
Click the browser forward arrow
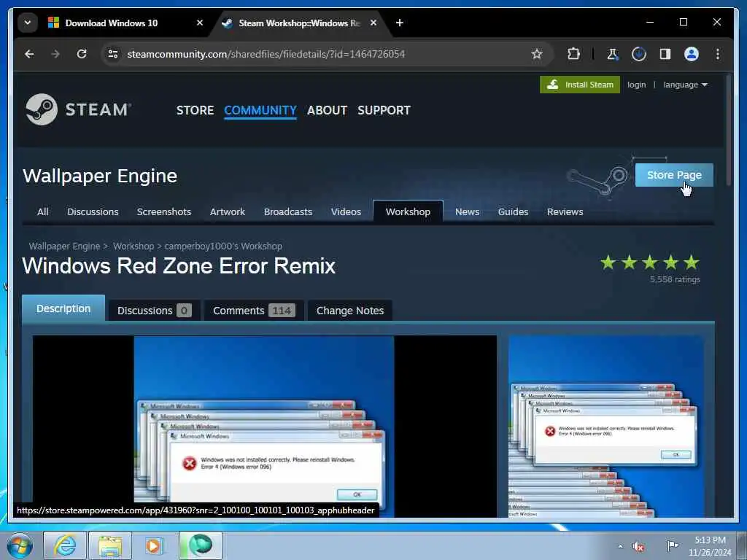click(x=55, y=54)
